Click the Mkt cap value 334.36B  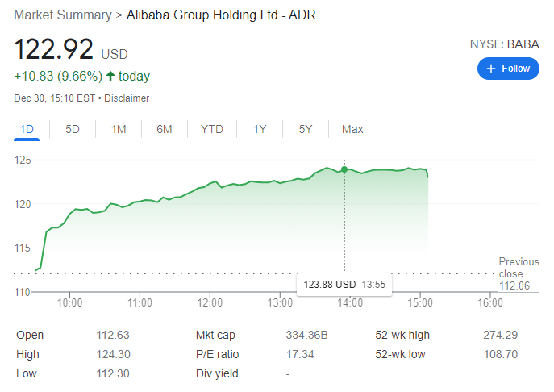pos(306,335)
